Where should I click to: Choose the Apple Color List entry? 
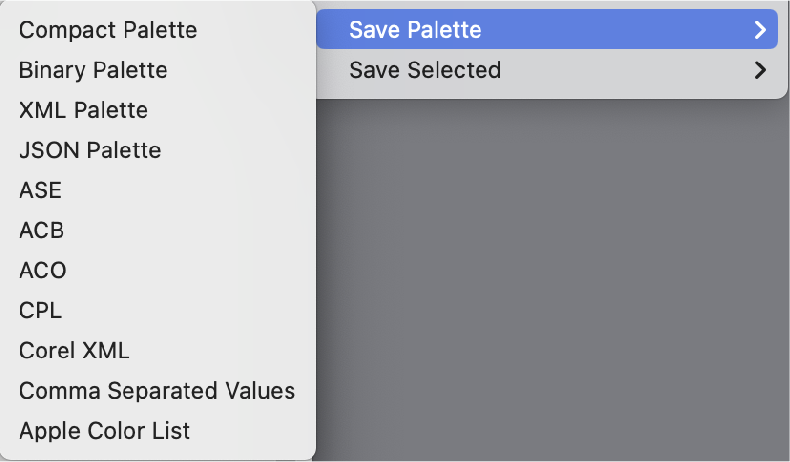[x=104, y=431]
